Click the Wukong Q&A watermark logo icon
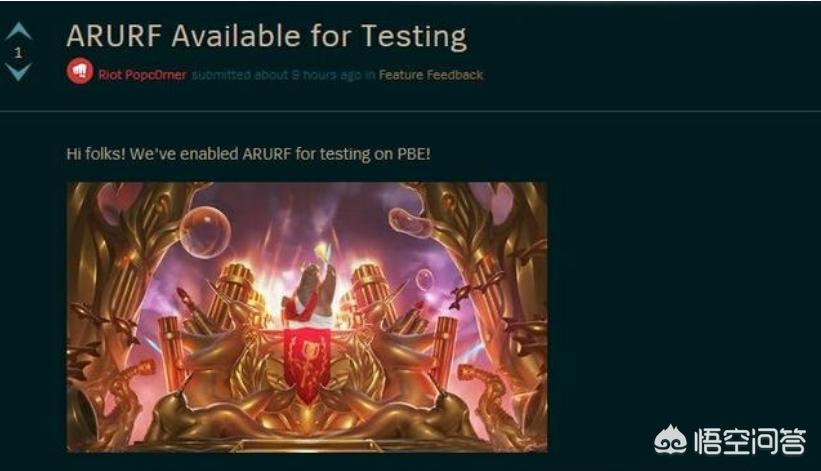Screen dimensions: 821x471 coord(671,441)
